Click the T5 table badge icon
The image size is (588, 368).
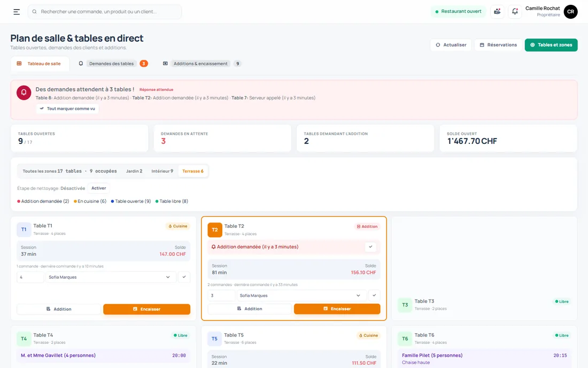pyautogui.click(x=214, y=339)
